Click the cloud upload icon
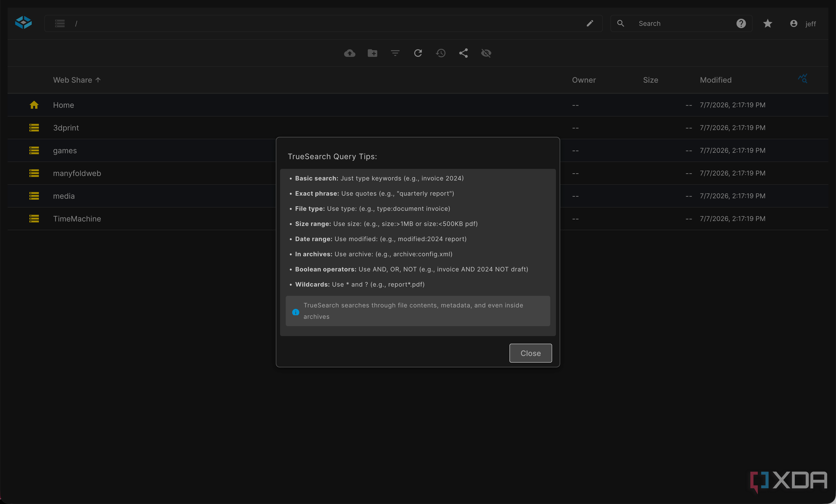Viewport: 836px width, 504px height. pos(350,53)
